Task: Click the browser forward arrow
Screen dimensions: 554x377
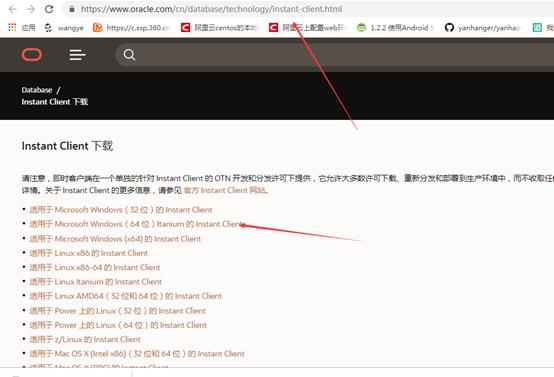Action: click(x=31, y=9)
